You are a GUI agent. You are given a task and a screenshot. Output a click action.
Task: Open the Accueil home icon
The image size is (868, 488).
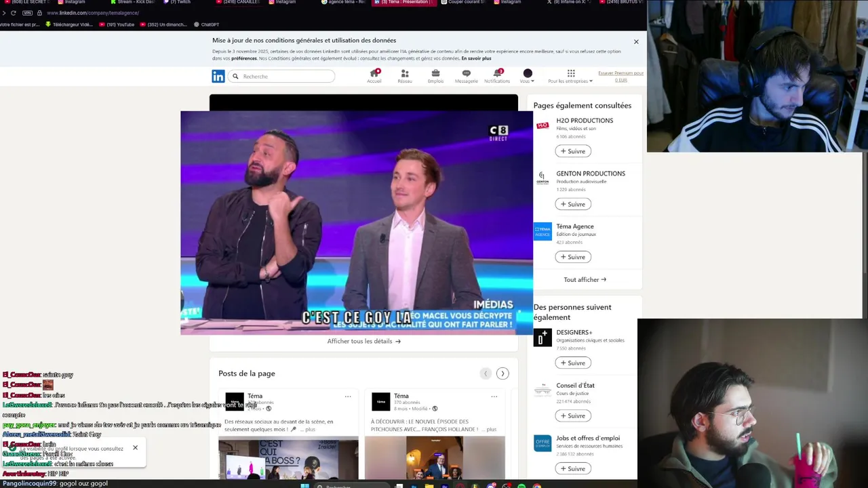click(374, 76)
